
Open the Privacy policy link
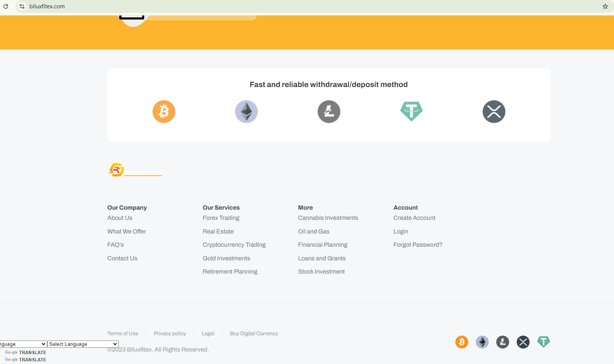(170, 333)
